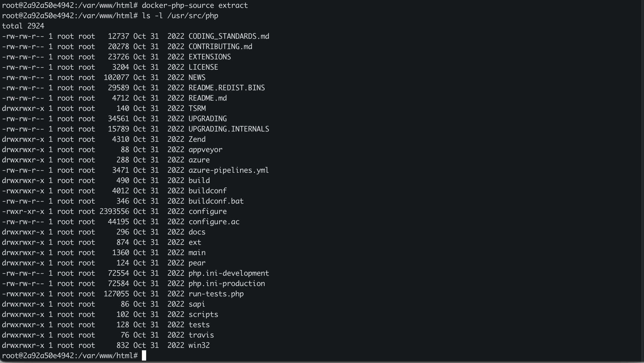Click the LICENSE filename
Screen dimensions: 644x363
tap(203, 67)
